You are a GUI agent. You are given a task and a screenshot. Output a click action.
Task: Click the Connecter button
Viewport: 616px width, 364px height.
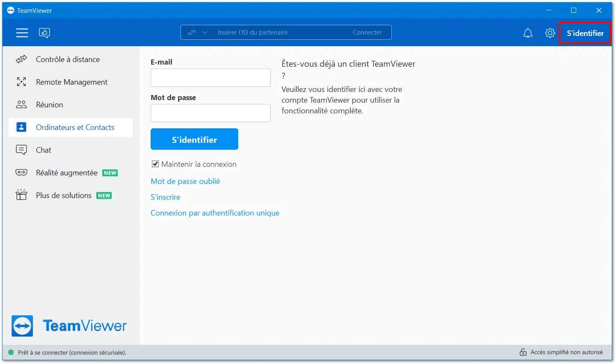[x=367, y=33]
